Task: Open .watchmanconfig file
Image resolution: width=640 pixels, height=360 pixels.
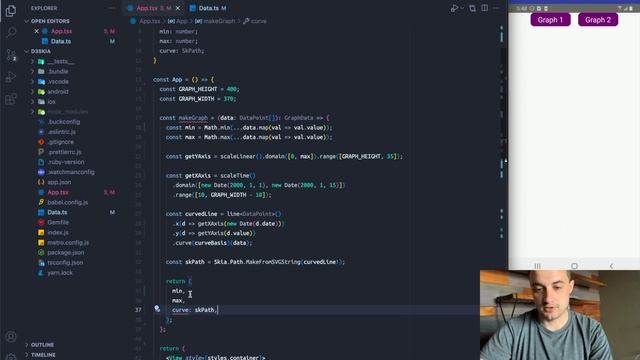Action: tap(71, 172)
